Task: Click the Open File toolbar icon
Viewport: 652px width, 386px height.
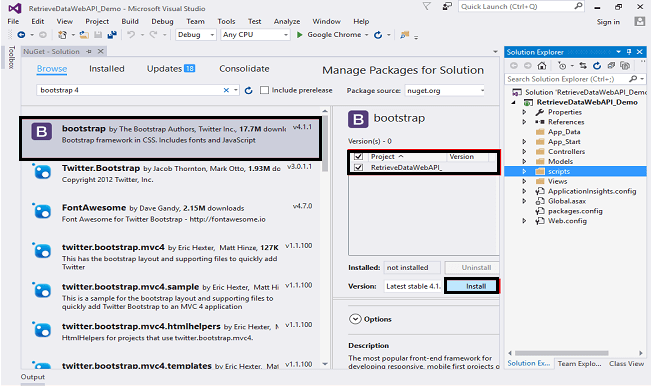Action: [84, 35]
